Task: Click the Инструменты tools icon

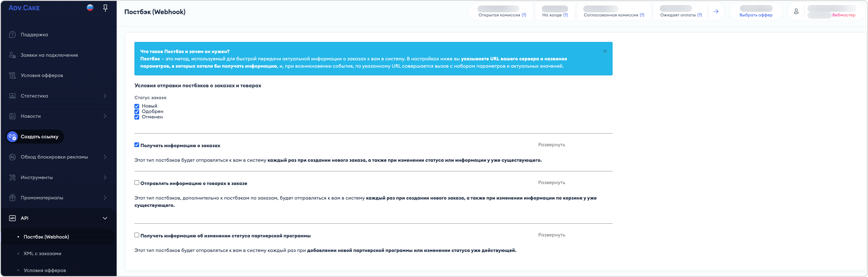Action: [x=13, y=177]
